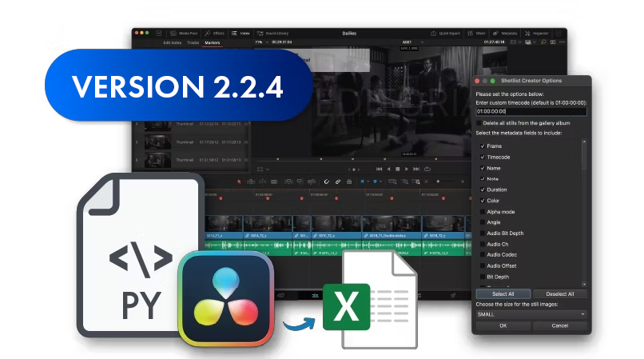Click the go to first frame button
The height and width of the screenshot is (359, 644).
point(379,169)
